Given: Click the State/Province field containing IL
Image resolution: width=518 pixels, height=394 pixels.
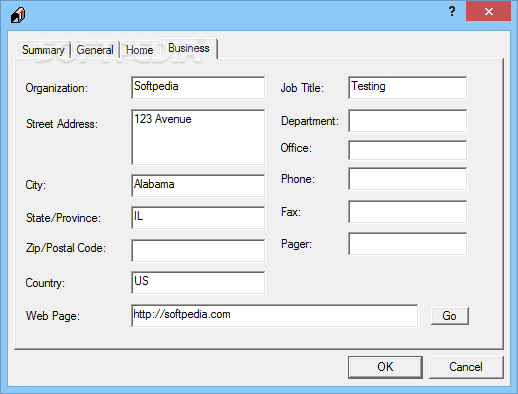Looking at the screenshot, I should pos(198,218).
